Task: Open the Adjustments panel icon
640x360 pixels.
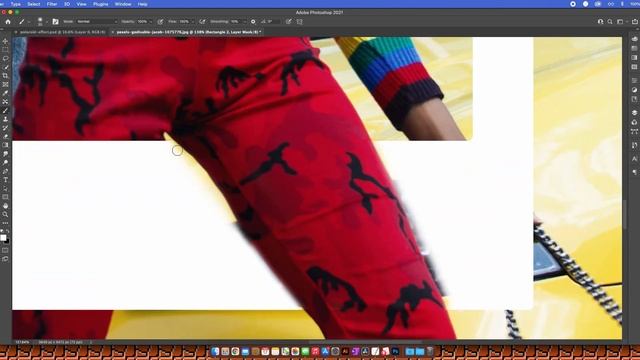Action: point(634,90)
